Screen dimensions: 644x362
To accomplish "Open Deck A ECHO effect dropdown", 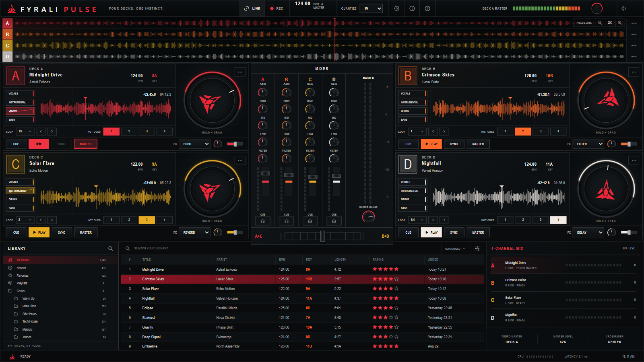I will (x=195, y=144).
